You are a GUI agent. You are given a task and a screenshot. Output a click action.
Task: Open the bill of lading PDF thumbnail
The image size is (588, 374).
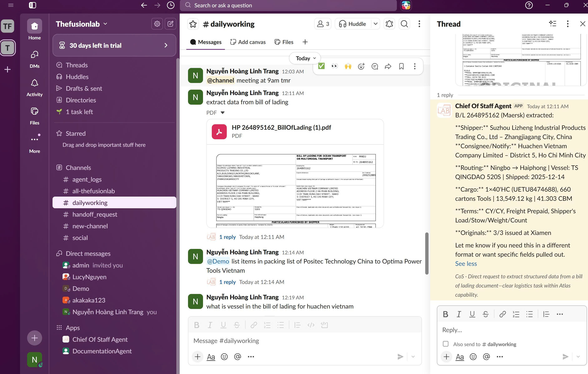(x=295, y=186)
